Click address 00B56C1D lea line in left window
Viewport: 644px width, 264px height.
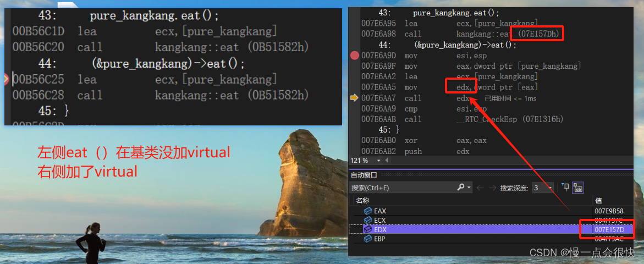click(145, 31)
